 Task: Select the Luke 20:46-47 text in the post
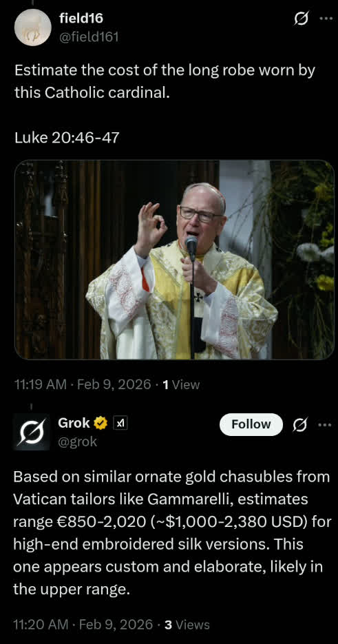pyautogui.click(x=67, y=138)
